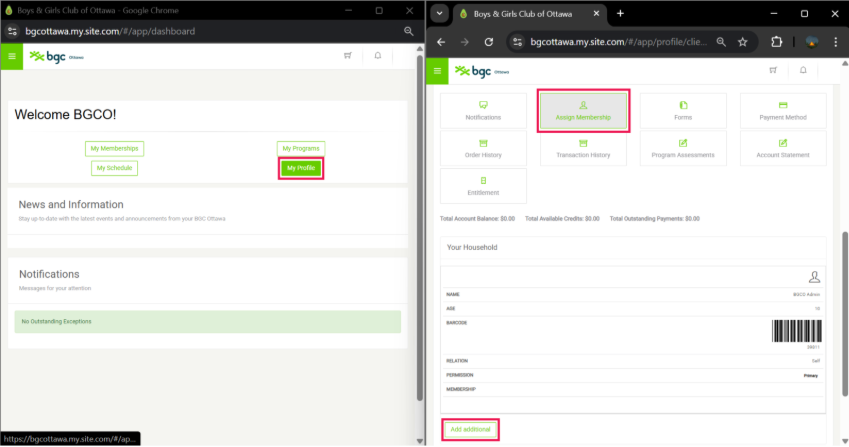The width and height of the screenshot is (849, 447).
Task: Click 'Total Available Credits: $0.00' text
Action: click(x=562, y=219)
